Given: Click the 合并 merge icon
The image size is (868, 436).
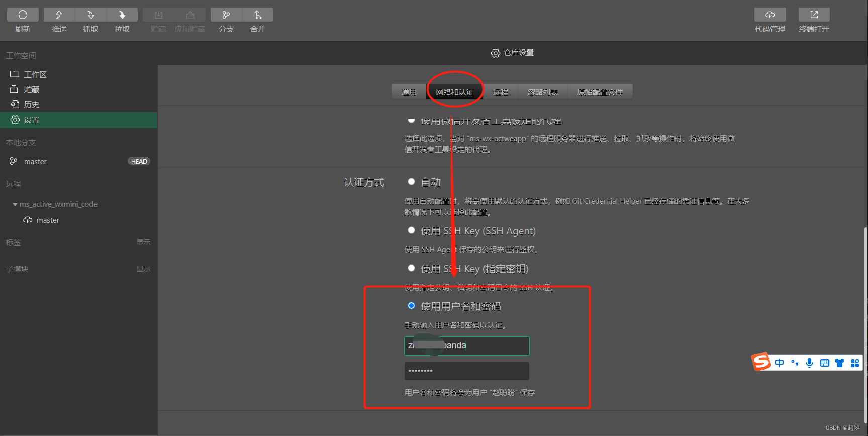Looking at the screenshot, I should tap(258, 15).
